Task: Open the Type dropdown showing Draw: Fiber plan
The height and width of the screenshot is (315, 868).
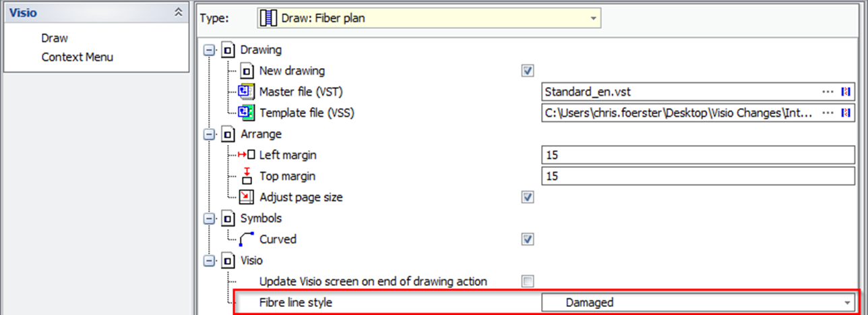Action: pyautogui.click(x=429, y=18)
